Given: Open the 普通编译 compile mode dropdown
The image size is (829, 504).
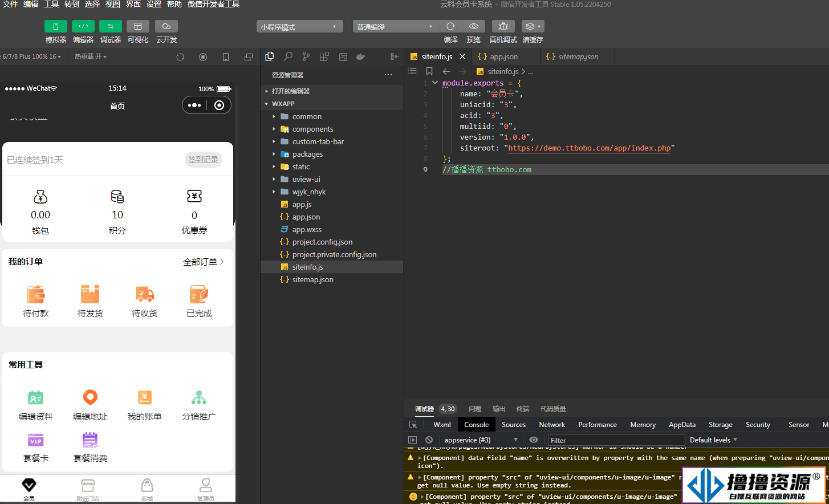Looking at the screenshot, I should 395,27.
